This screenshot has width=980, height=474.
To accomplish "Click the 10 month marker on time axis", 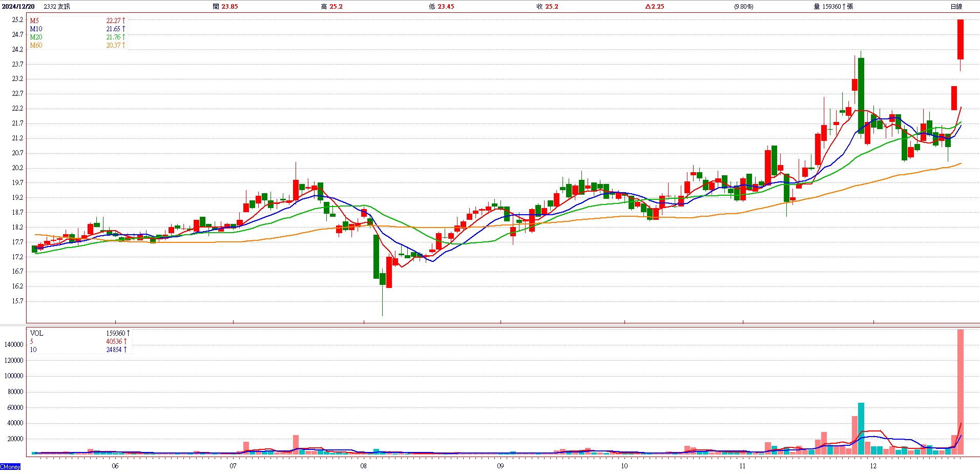I will 624,466.
